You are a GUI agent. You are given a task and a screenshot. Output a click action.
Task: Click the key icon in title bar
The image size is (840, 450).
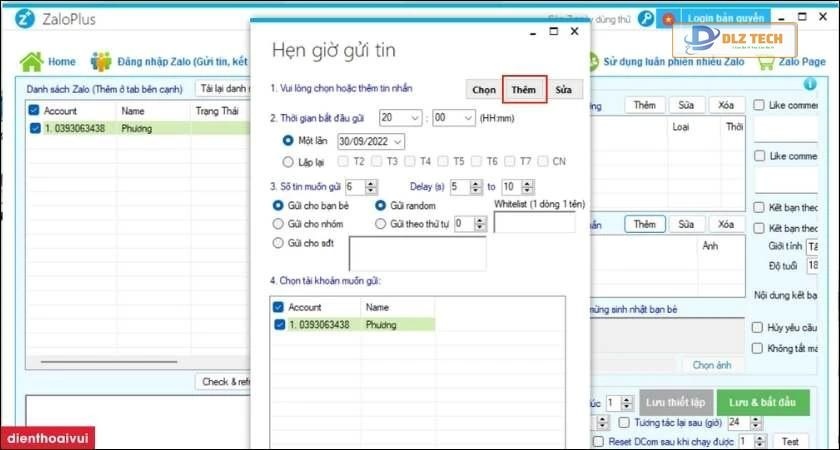coord(647,18)
